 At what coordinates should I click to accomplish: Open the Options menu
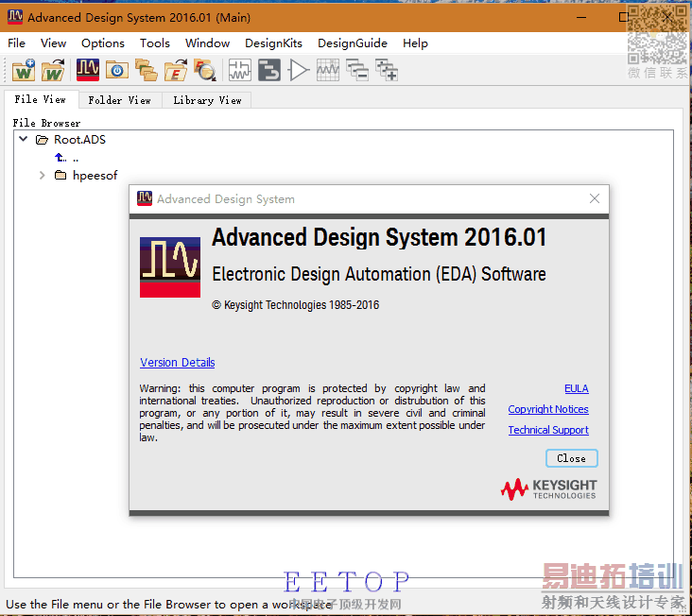tap(103, 43)
